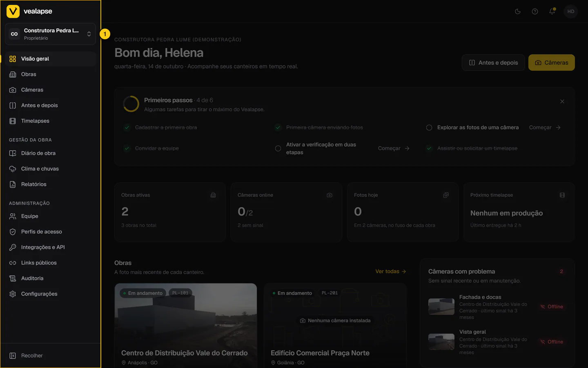588x368 pixels.
Task: Open the HD user avatar menu
Action: tap(571, 11)
